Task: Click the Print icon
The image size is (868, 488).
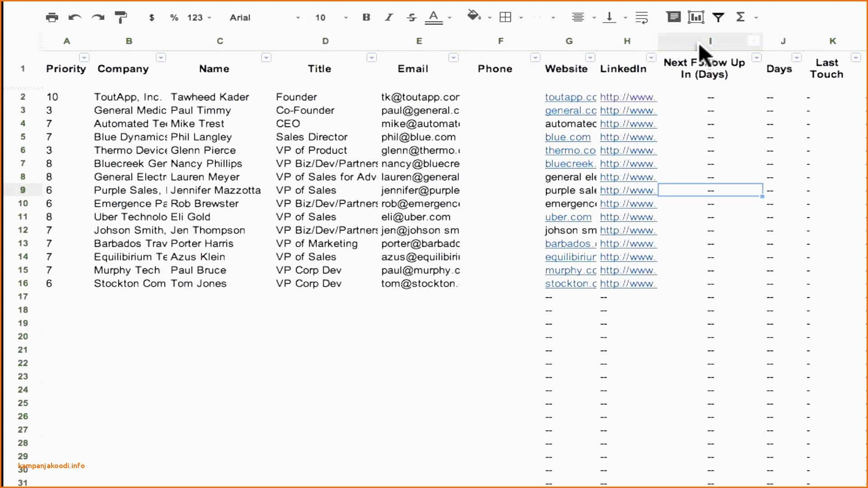Action: 52,17
